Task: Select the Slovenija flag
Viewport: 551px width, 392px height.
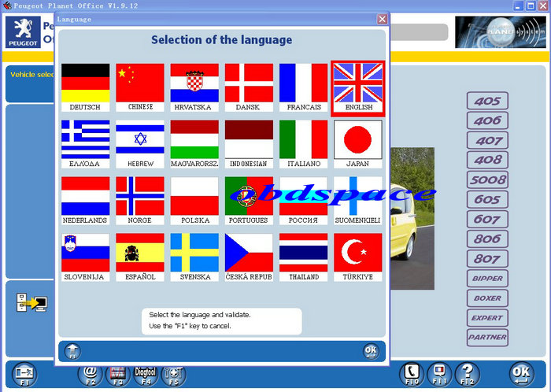Action: click(85, 257)
